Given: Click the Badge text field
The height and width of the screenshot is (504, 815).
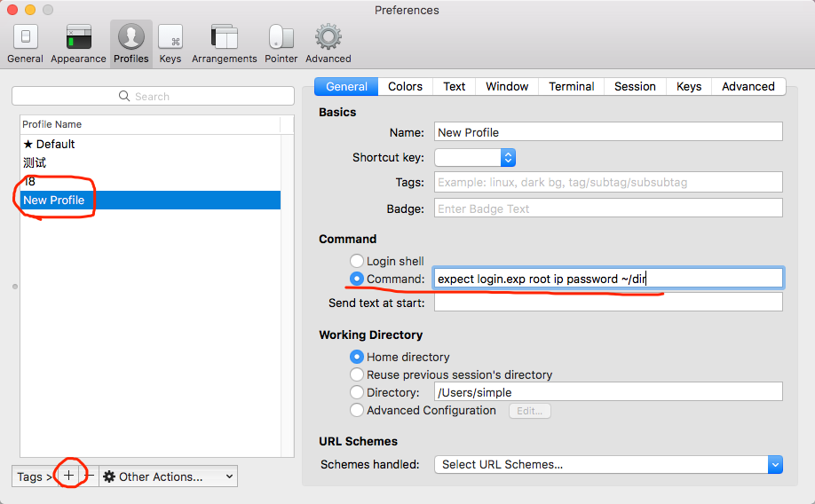Looking at the screenshot, I should (x=609, y=209).
